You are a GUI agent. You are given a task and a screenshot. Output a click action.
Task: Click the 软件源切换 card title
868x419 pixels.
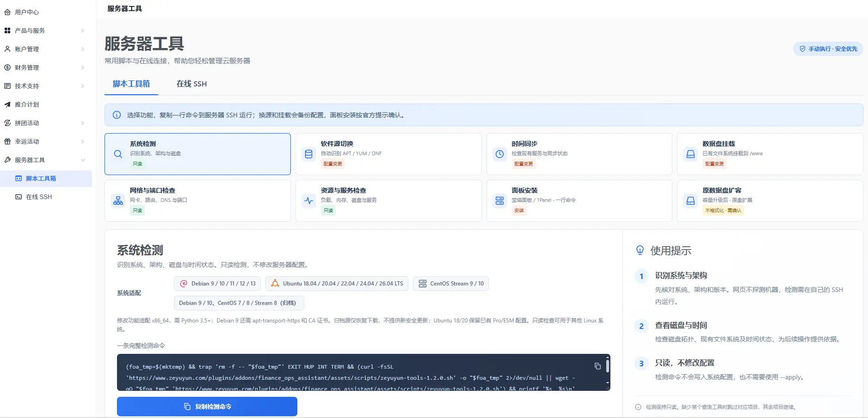click(337, 144)
